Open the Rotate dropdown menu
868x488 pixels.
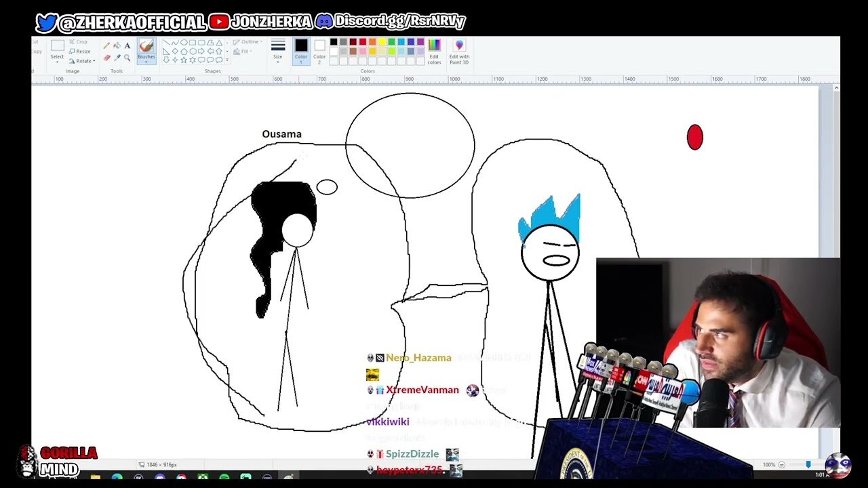point(82,61)
